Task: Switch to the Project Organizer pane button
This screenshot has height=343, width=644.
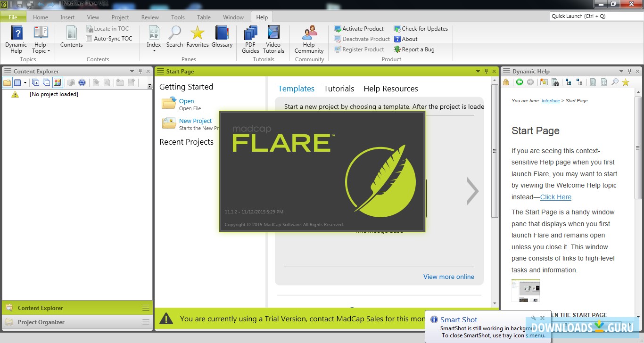Action: [x=77, y=322]
